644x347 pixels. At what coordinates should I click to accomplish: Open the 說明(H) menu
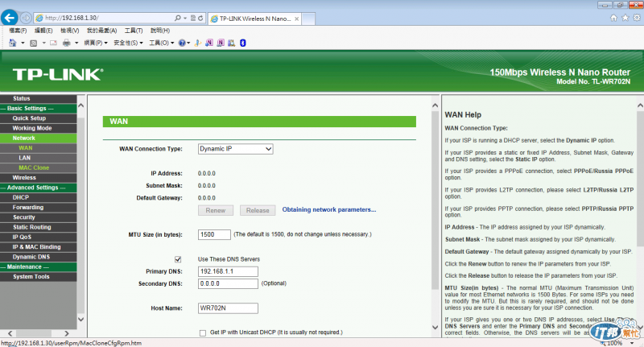coord(159,31)
